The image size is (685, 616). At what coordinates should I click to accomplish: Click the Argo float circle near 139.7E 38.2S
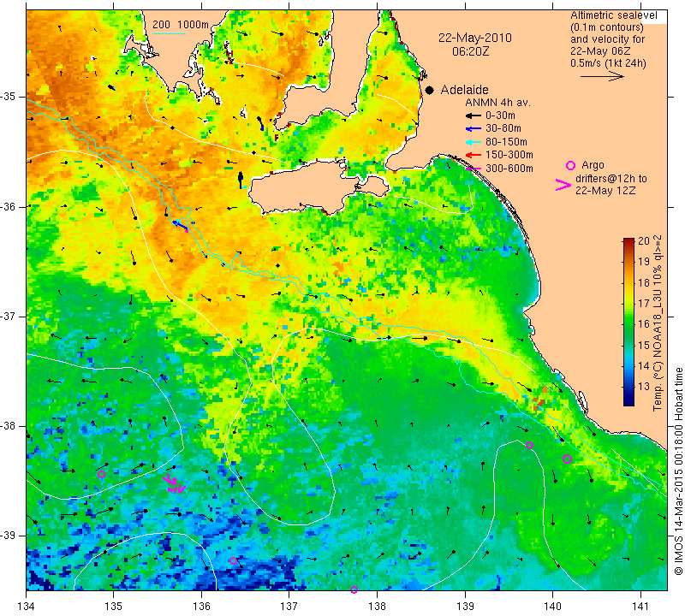coord(529,446)
